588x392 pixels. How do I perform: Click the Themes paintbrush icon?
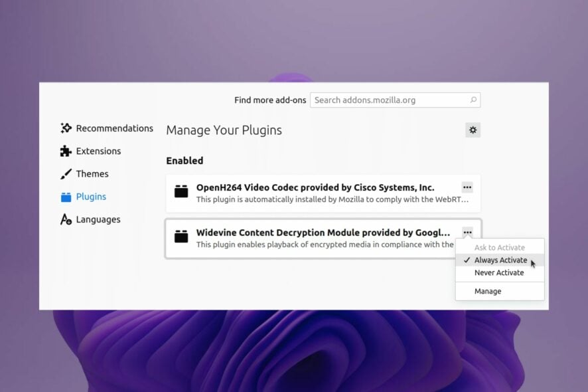[66, 174]
